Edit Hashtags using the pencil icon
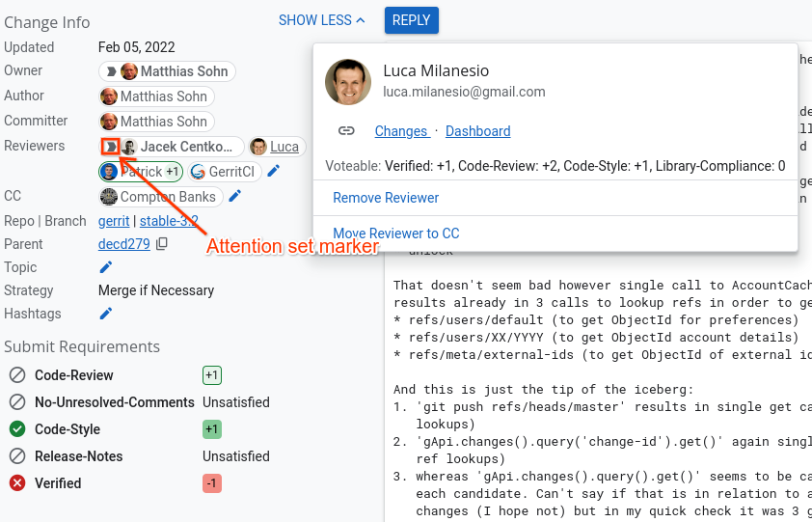Screen dimensions: 812x522 point(106,314)
